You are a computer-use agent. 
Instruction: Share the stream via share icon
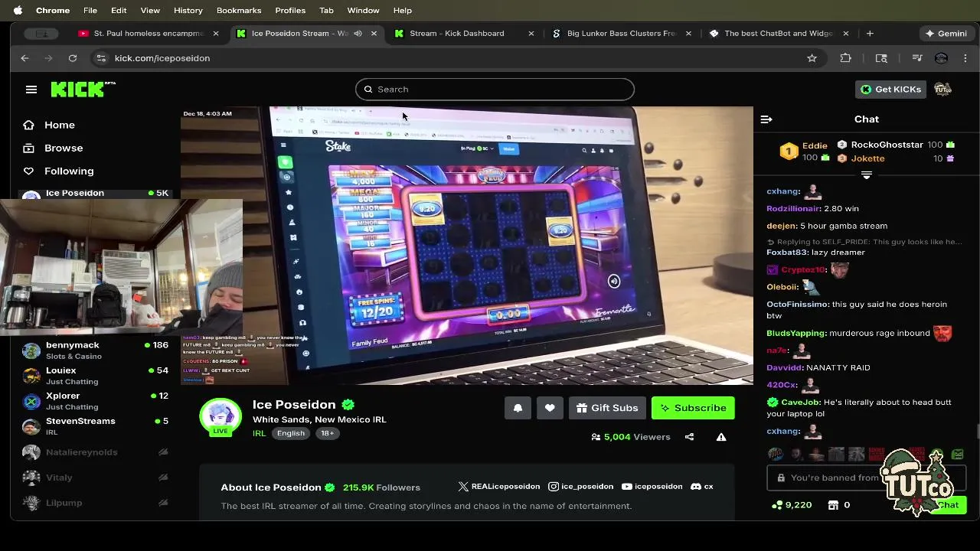(x=689, y=437)
